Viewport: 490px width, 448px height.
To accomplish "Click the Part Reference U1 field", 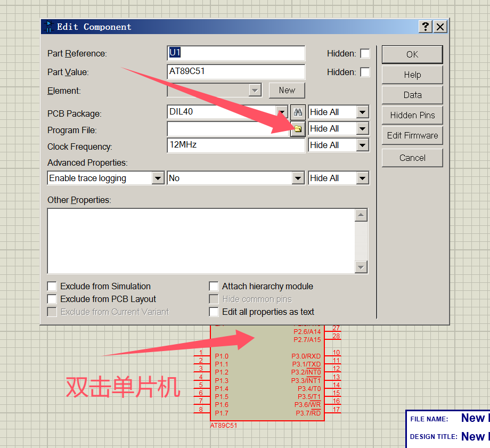I will click(x=236, y=53).
